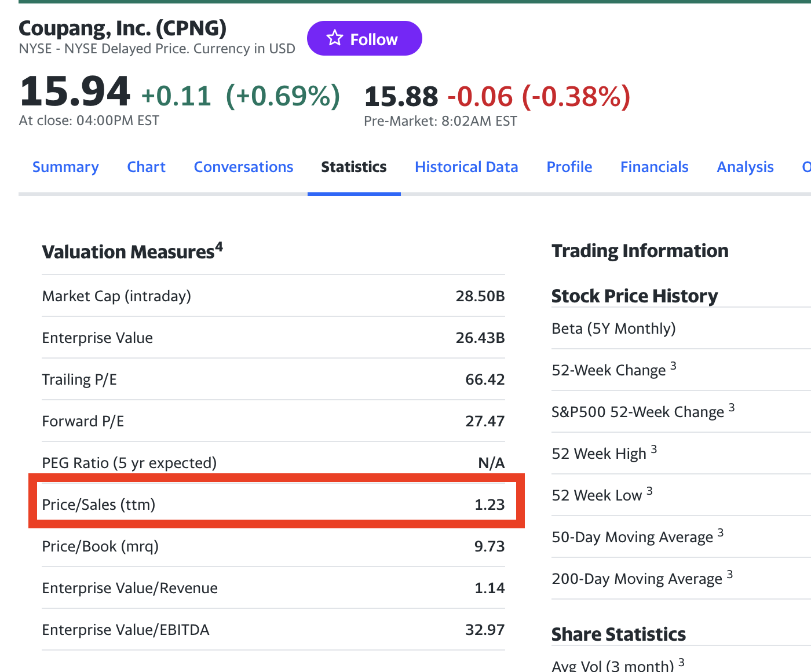Click the Enterprise Value label
Viewport: 811px width, 672px height.
coord(97,338)
